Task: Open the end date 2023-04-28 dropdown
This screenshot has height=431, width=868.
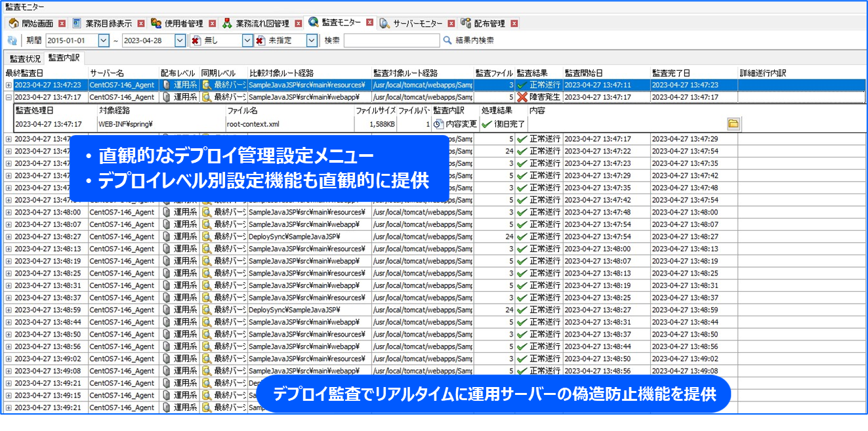Action: [x=180, y=41]
